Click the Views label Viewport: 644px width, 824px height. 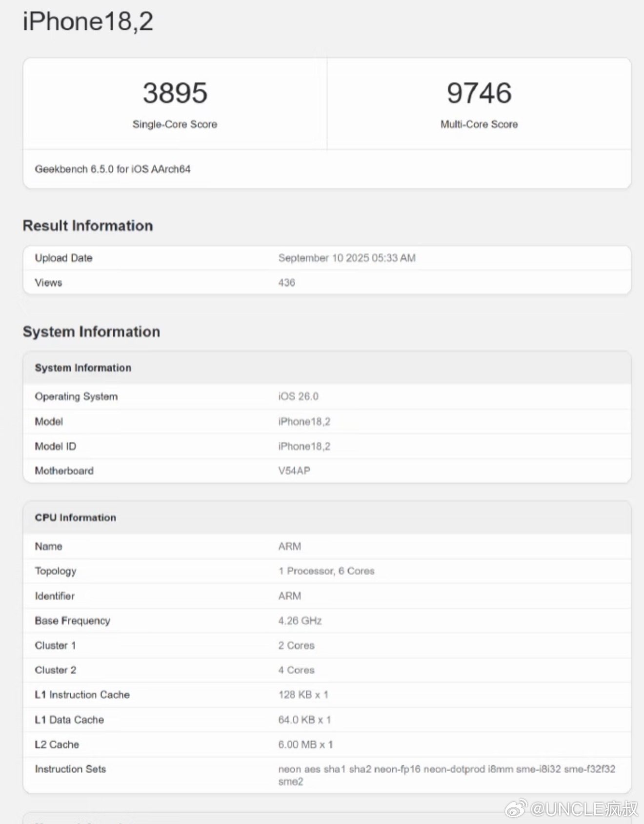click(48, 283)
